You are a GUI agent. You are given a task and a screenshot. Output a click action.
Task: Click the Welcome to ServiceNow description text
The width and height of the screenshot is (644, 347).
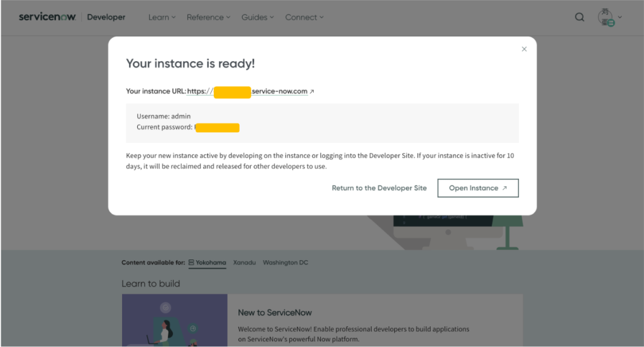353,334
